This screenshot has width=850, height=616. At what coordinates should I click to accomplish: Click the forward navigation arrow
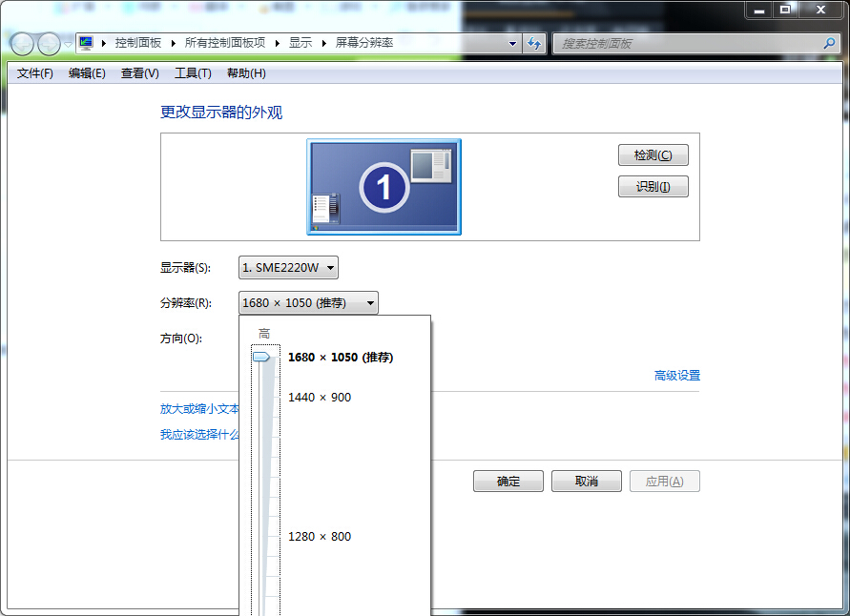(x=46, y=43)
